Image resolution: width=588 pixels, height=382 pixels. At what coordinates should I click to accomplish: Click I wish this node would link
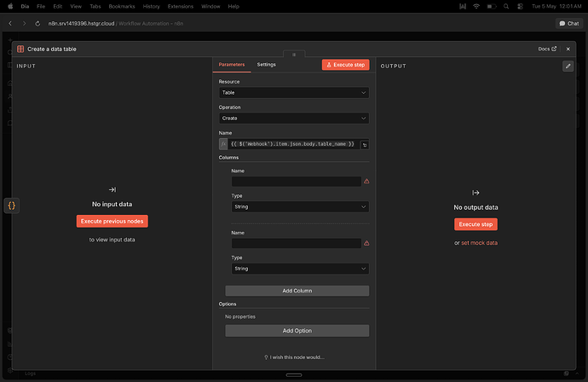pos(294,357)
